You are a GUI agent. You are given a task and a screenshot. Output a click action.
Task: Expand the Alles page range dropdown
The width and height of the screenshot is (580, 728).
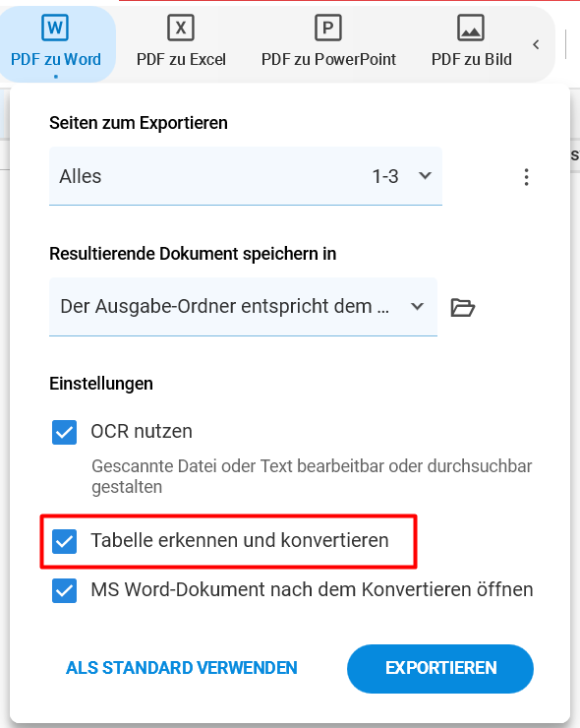(x=246, y=176)
